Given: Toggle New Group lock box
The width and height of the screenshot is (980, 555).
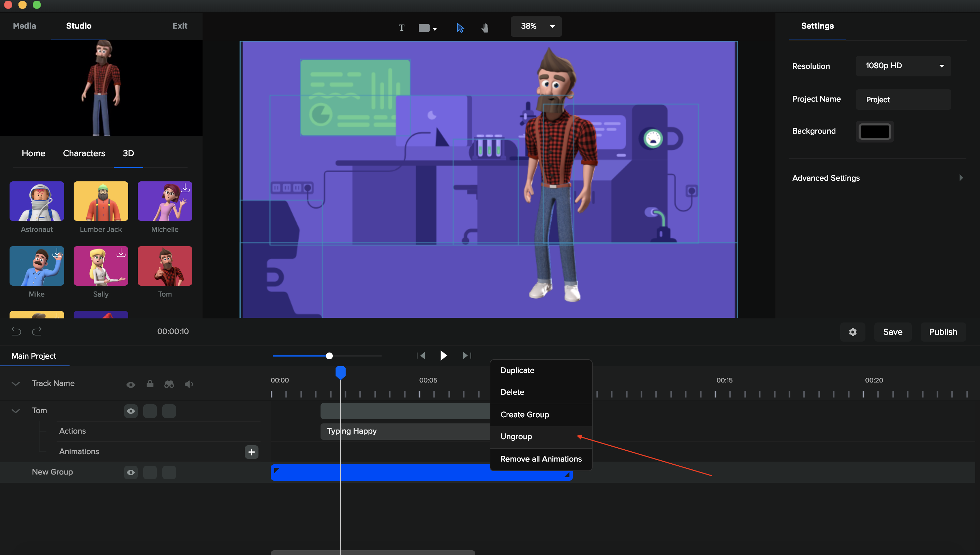Looking at the screenshot, I should click(x=150, y=472).
